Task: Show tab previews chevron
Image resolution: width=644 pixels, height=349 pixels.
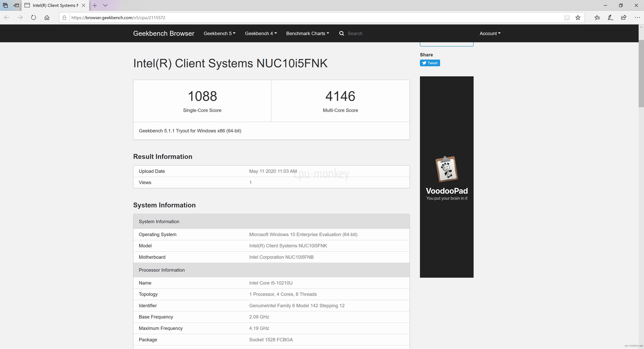Action: (105, 5)
